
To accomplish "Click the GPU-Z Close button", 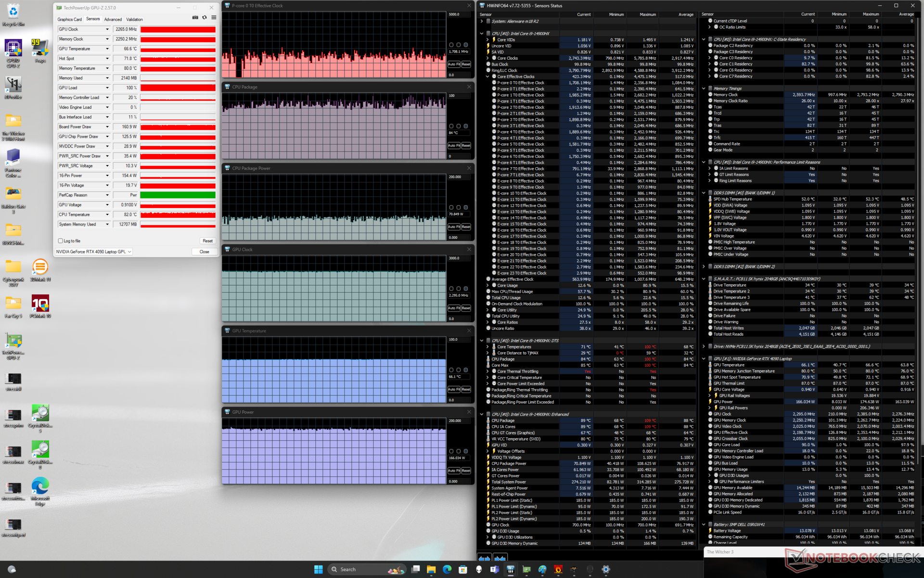I will 204,252.
